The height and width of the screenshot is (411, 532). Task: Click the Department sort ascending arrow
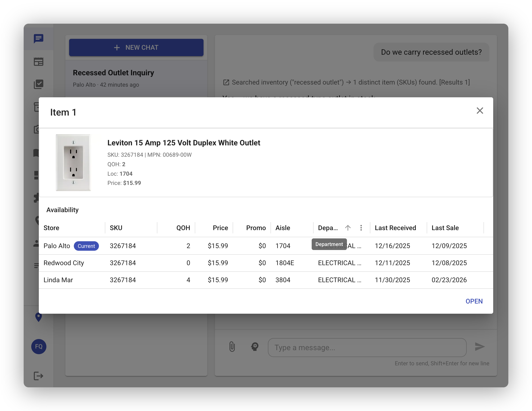348,228
